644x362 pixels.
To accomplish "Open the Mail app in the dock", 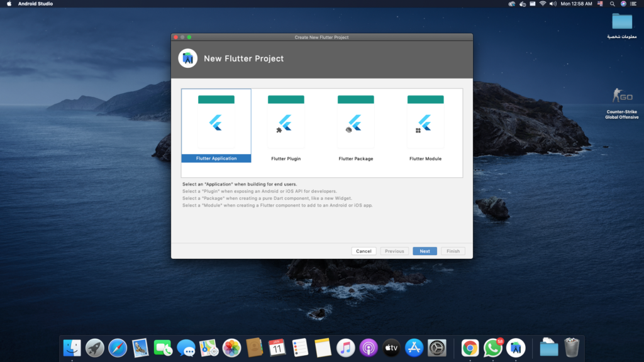I will (x=140, y=348).
